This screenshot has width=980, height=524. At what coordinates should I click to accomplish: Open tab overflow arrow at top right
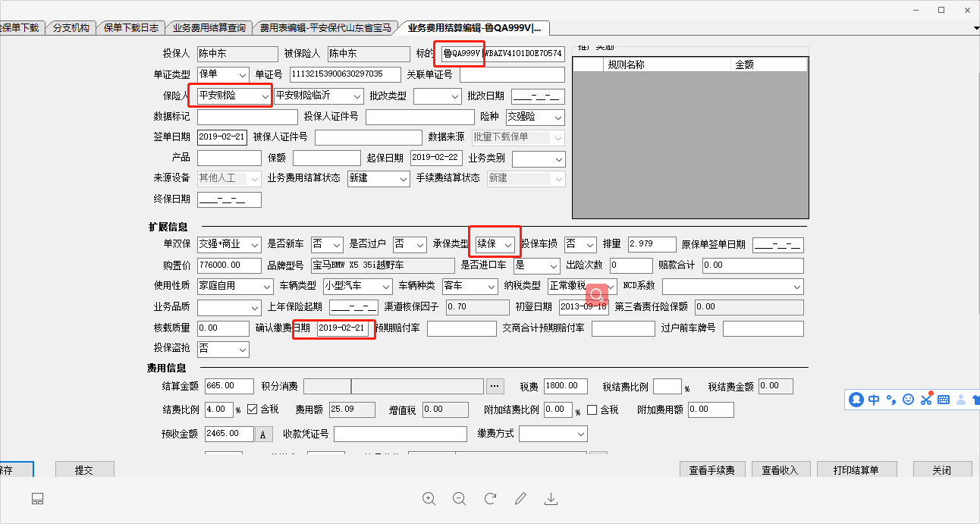point(976,28)
